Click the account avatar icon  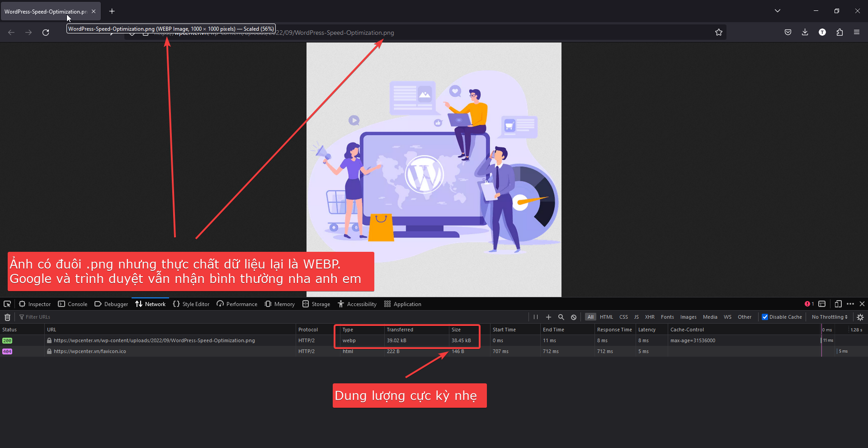[x=822, y=33]
